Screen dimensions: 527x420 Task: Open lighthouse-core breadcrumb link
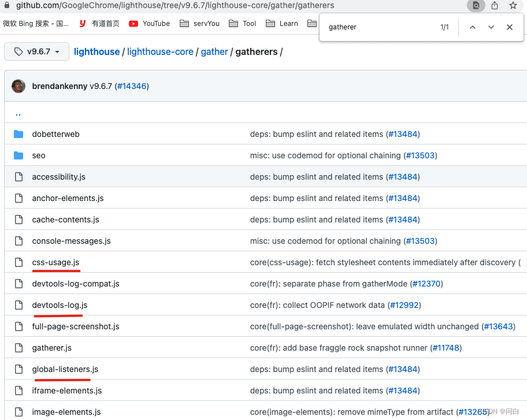tap(160, 52)
